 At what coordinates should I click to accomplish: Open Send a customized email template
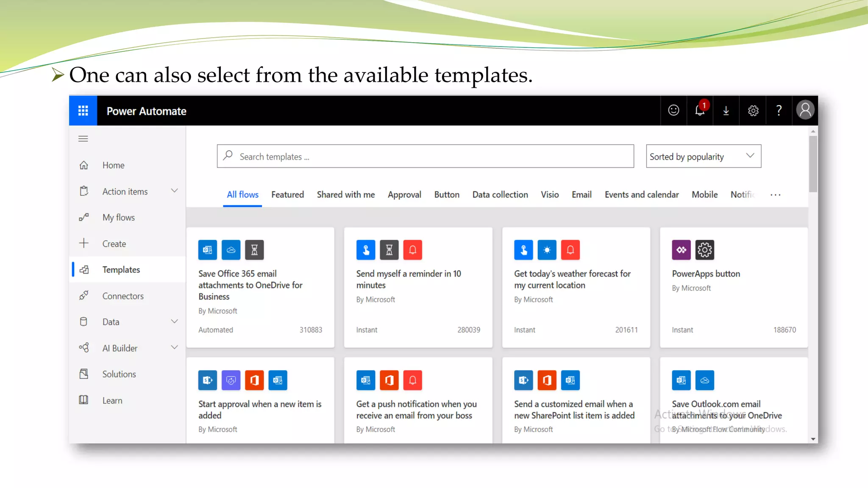(x=576, y=400)
